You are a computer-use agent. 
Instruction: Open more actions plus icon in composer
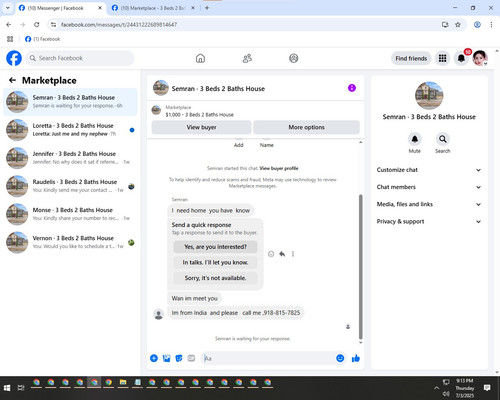click(154, 358)
